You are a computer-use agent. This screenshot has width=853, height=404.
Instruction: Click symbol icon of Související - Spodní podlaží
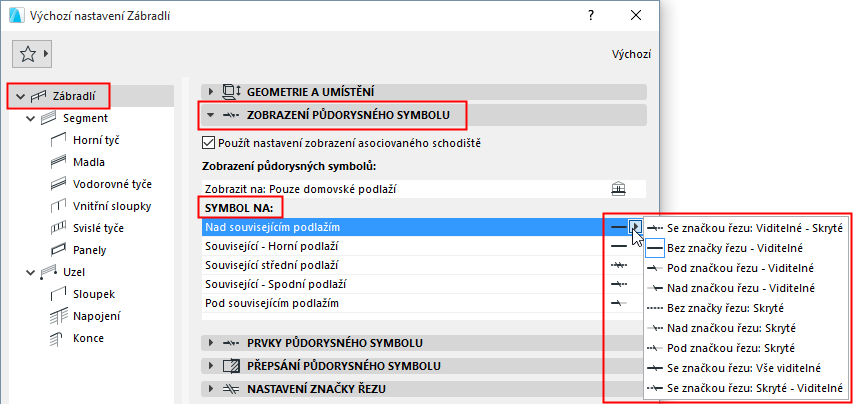tap(619, 284)
